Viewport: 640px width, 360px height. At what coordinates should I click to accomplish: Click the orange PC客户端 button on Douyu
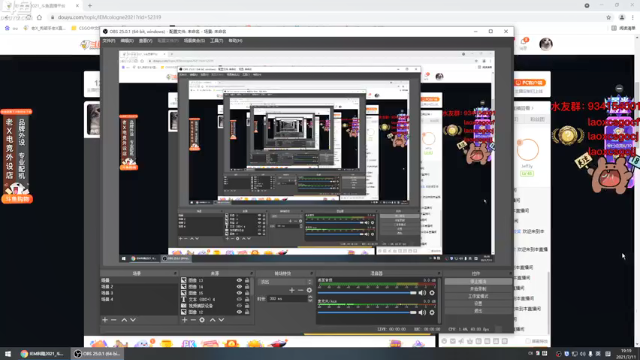coord(530,82)
